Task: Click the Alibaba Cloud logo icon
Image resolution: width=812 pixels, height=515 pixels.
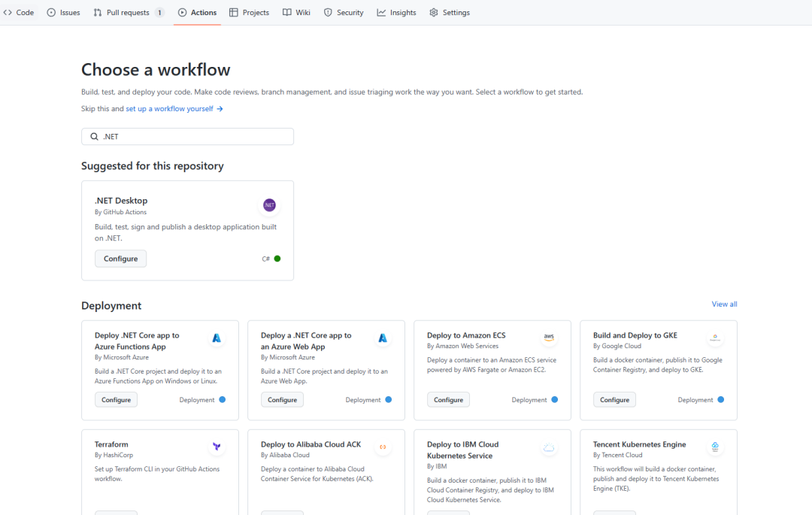Action: point(383,447)
